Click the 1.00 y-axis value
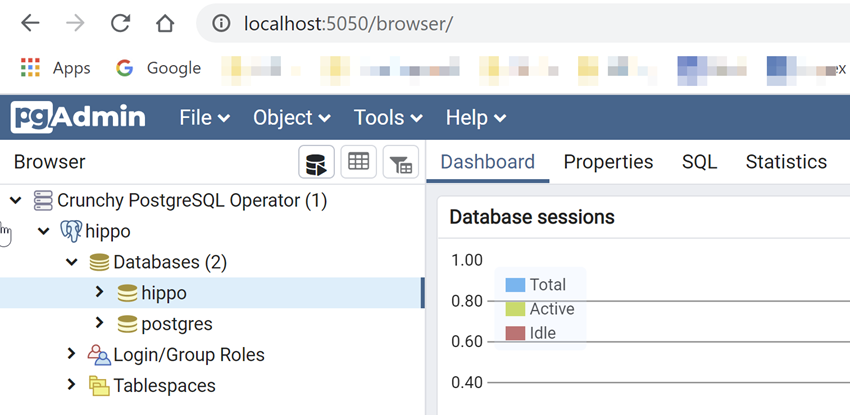 pyautogui.click(x=467, y=260)
